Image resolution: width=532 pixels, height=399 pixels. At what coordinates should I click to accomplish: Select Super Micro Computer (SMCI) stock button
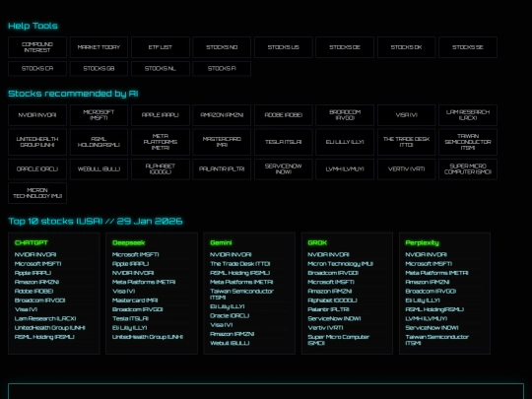coord(468,169)
